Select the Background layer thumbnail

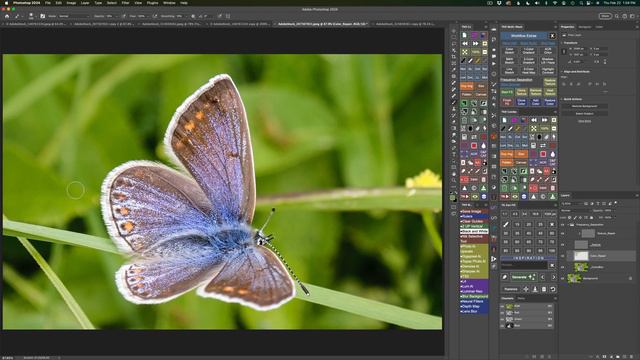(x=574, y=278)
